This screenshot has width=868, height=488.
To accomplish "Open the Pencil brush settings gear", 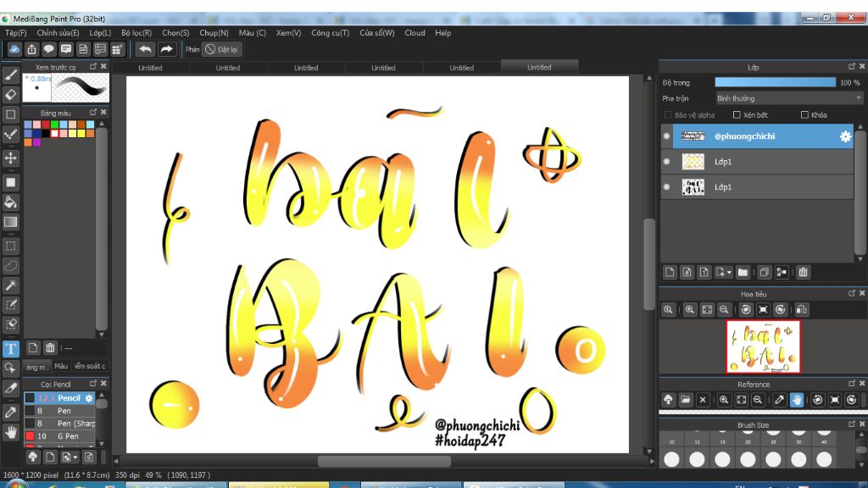I will [88, 398].
